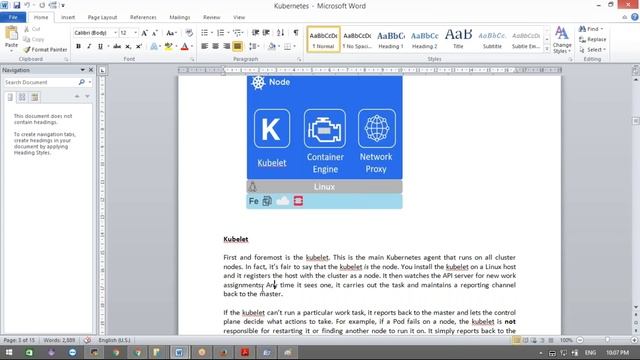
Task: Increase paragraph indent
Action: pos(266,33)
